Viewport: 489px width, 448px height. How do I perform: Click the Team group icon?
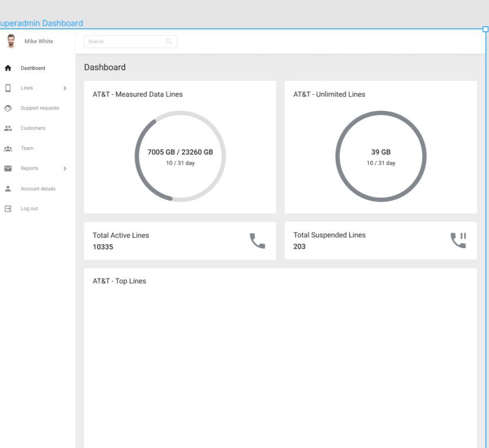coord(8,149)
